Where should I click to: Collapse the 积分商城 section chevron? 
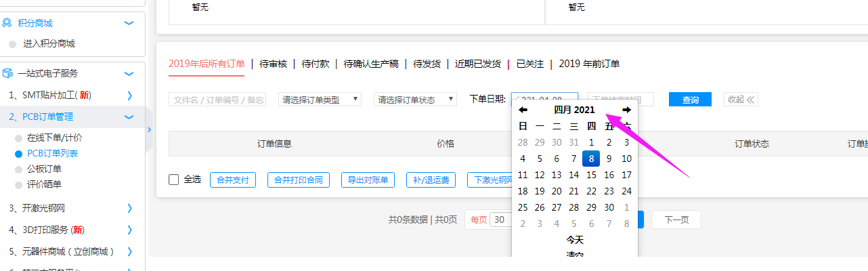pyautogui.click(x=129, y=23)
